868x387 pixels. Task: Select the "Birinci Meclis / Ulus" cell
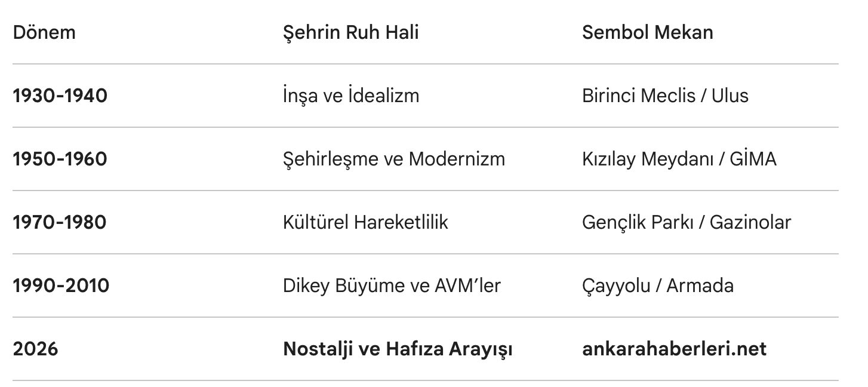click(x=665, y=96)
